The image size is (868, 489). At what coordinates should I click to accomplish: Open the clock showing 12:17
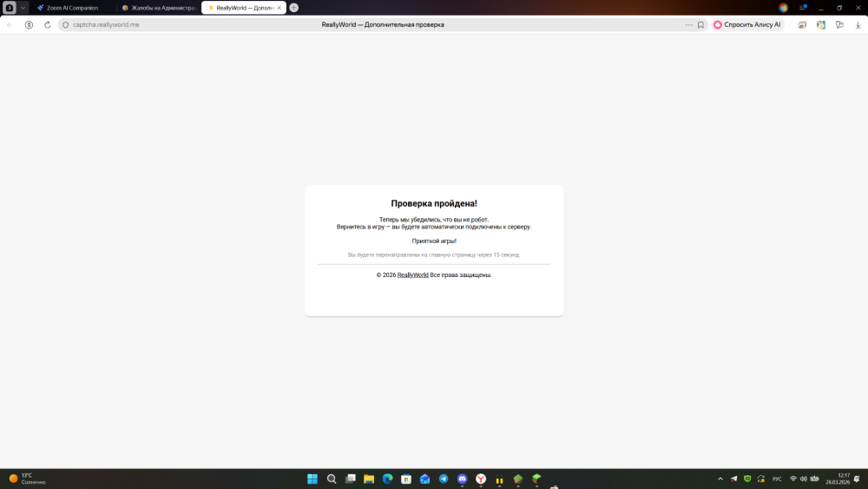(x=838, y=479)
